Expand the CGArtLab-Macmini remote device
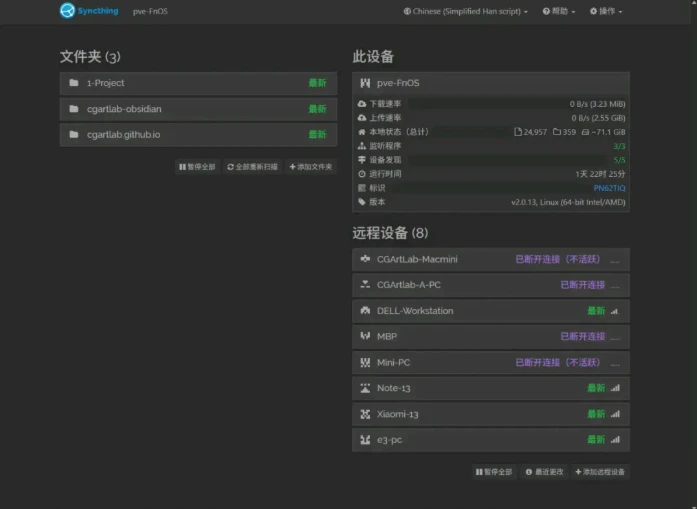 491,260
